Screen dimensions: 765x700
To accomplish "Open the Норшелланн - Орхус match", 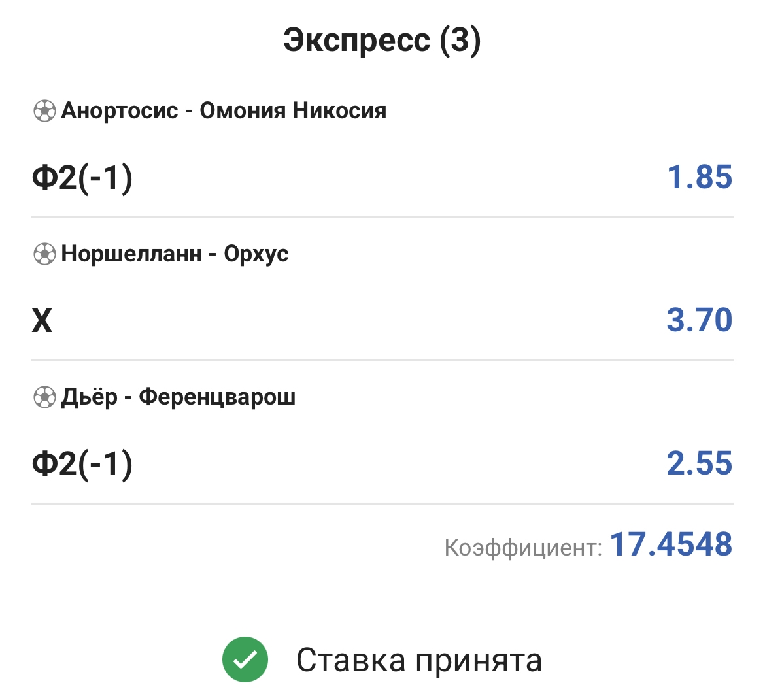I will (x=175, y=254).
